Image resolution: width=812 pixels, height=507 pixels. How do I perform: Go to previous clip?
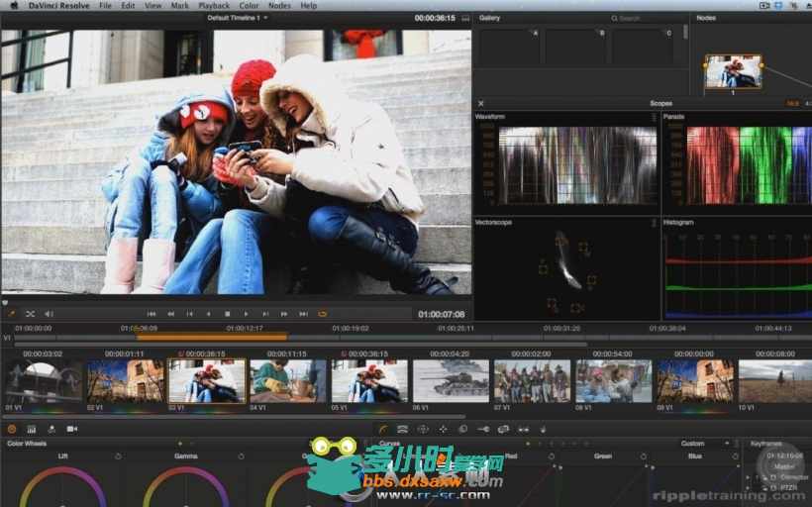pyautogui.click(x=189, y=314)
